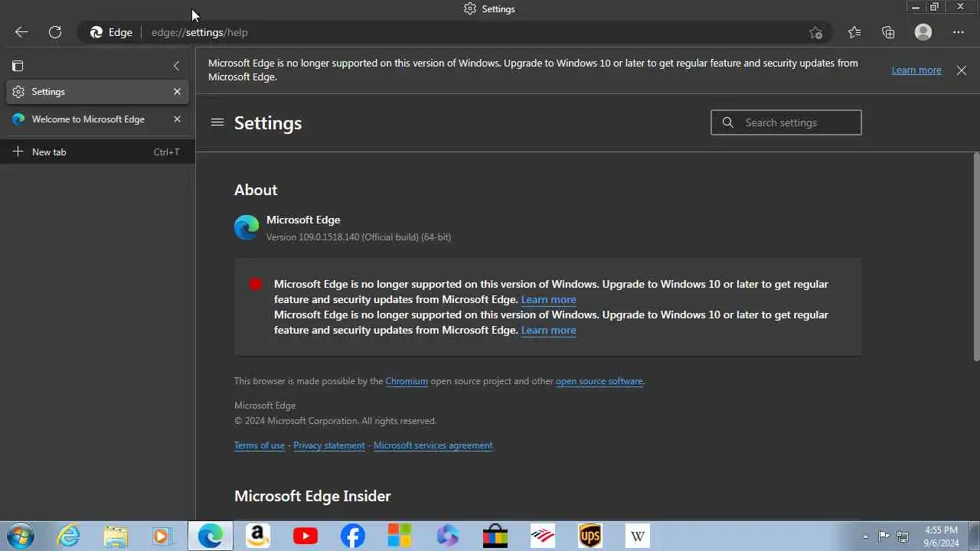Open the UPS taskbar shortcut
Viewport: 980px width, 551px height.
tap(590, 536)
